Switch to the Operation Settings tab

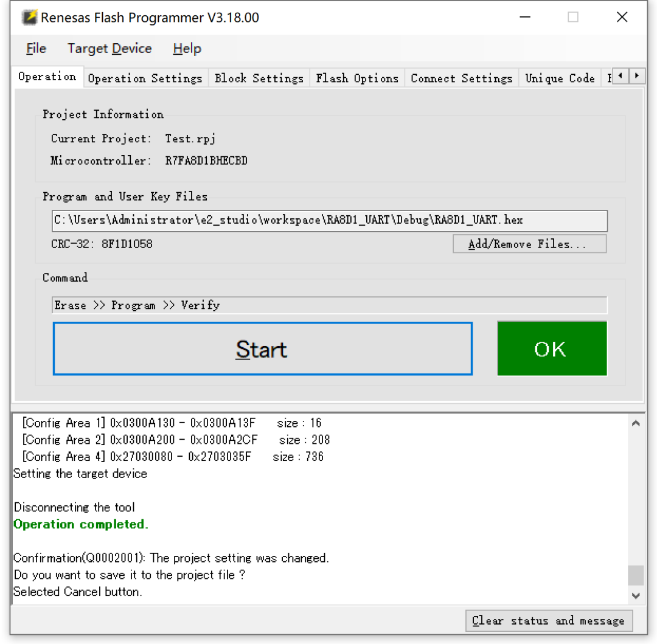(145, 78)
